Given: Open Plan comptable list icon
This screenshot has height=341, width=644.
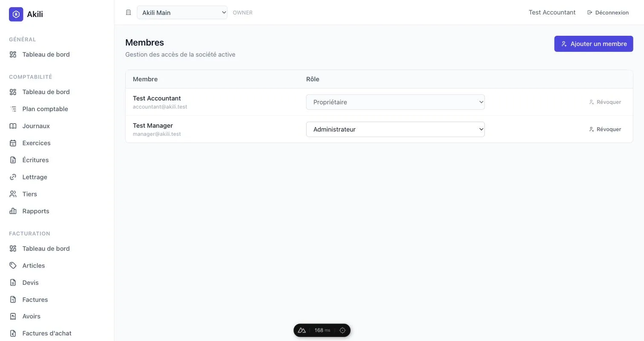Looking at the screenshot, I should tap(13, 109).
